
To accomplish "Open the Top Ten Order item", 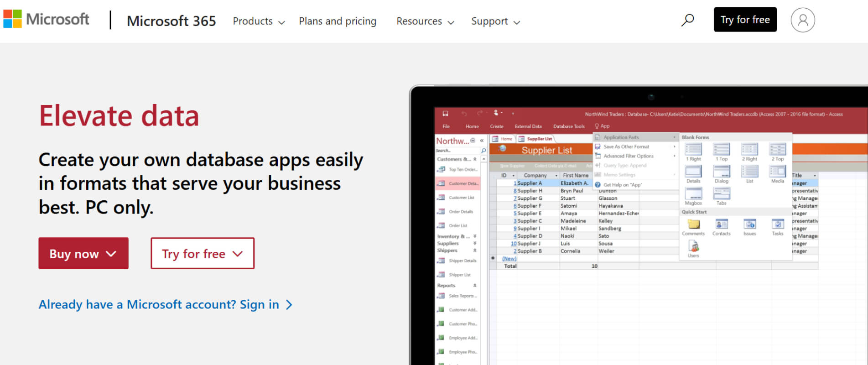I will point(458,170).
